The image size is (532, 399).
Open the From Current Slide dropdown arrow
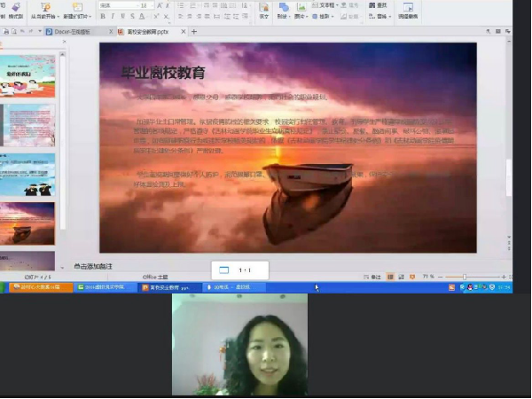[x=58, y=17]
